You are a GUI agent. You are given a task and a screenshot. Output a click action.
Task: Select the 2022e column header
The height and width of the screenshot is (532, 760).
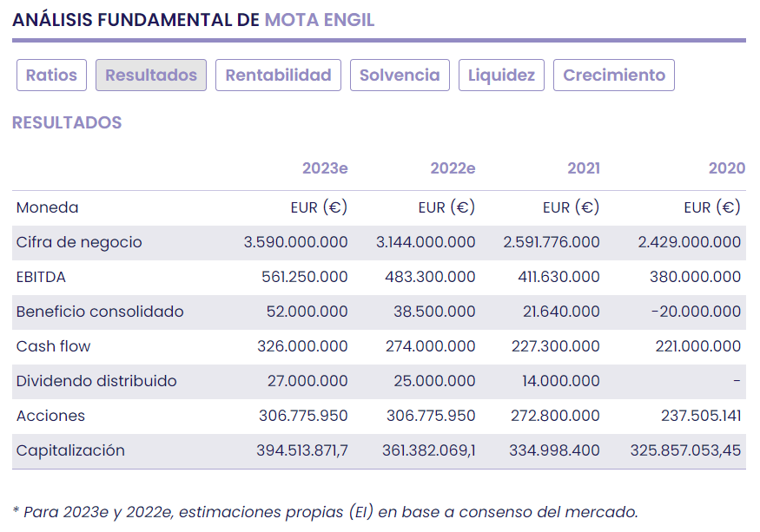(453, 168)
